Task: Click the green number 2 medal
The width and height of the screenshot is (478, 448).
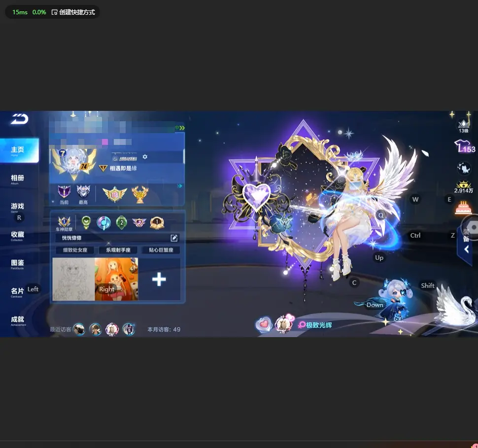Action: (122, 223)
